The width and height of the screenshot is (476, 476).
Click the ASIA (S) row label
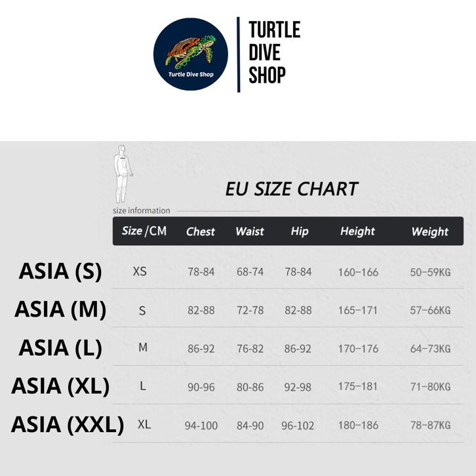click(60, 271)
